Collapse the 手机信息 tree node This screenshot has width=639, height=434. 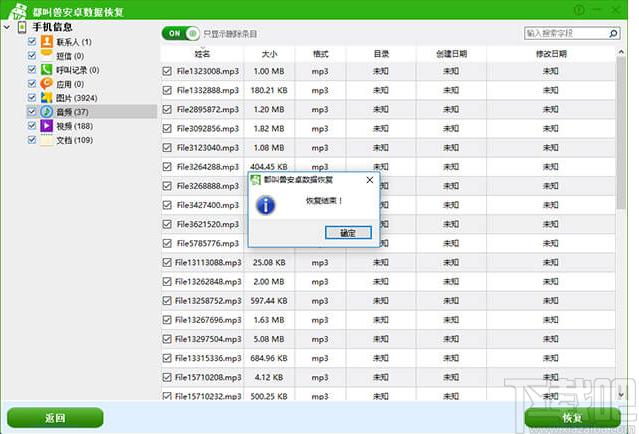8,27
